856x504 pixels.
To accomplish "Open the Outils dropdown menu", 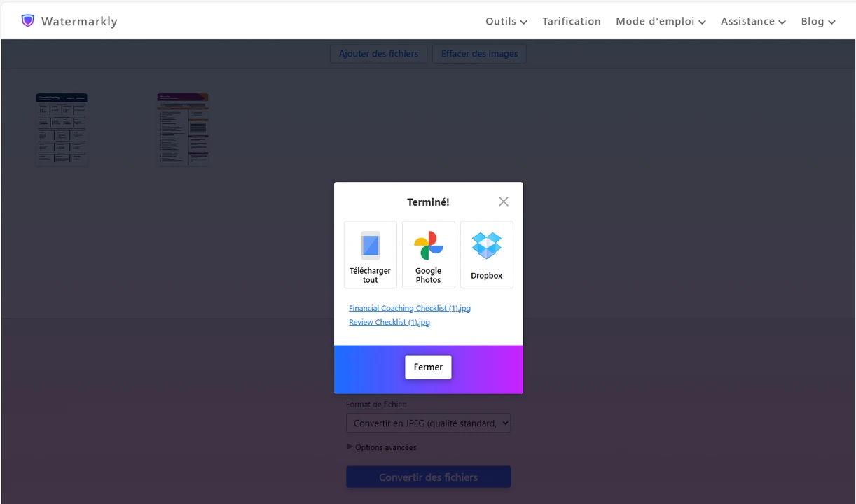I will (506, 22).
